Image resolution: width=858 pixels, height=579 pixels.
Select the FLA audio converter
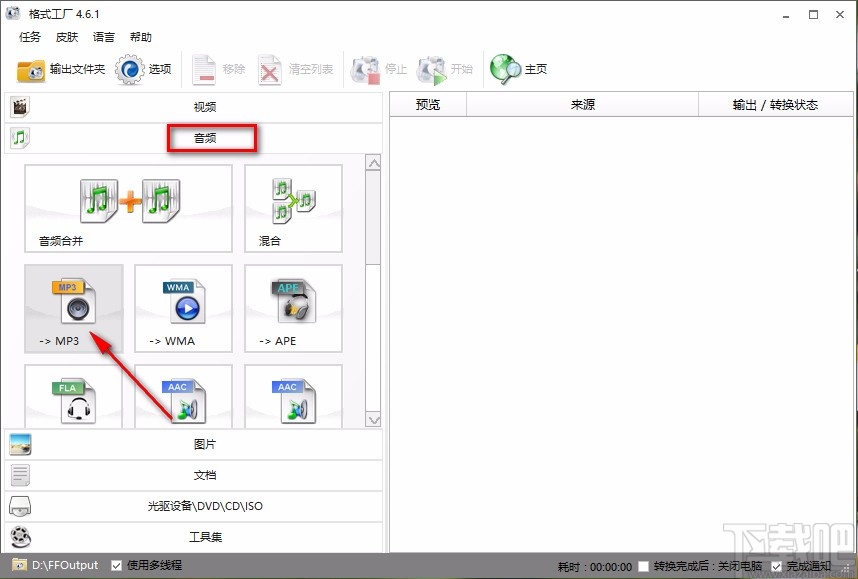pos(73,400)
